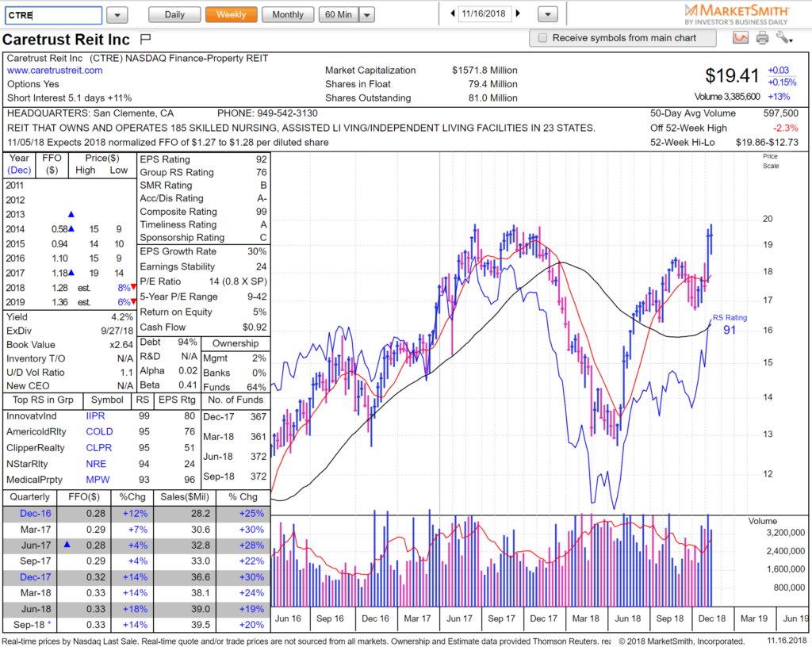This screenshot has width=812, height=647.
Task: Click the flag icon beside Caretrust Reit Inc
Action: 145,39
